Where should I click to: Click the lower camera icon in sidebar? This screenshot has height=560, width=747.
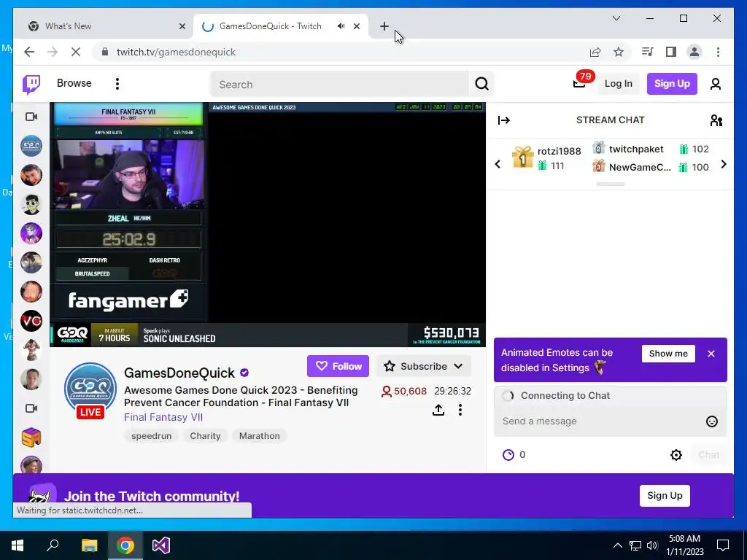[x=31, y=408]
